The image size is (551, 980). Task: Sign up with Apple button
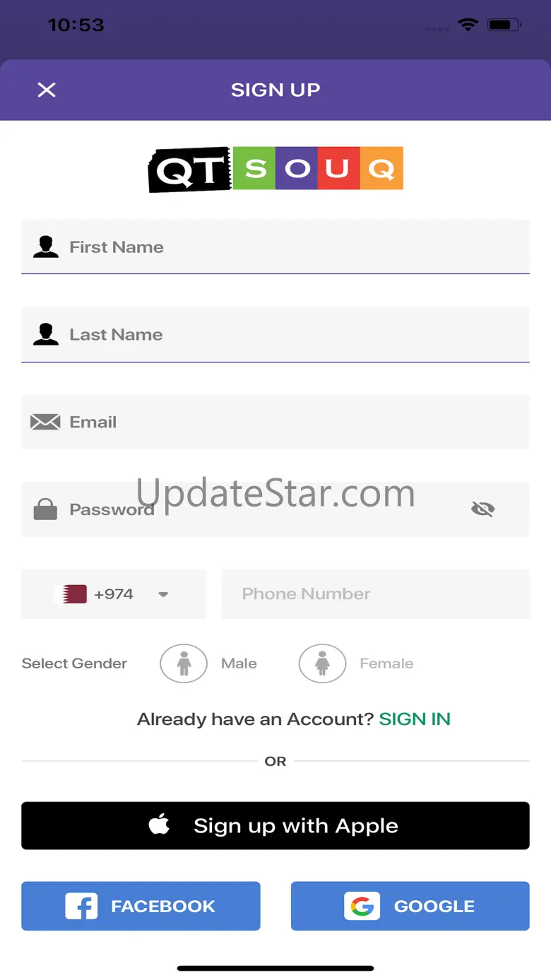pos(275,825)
